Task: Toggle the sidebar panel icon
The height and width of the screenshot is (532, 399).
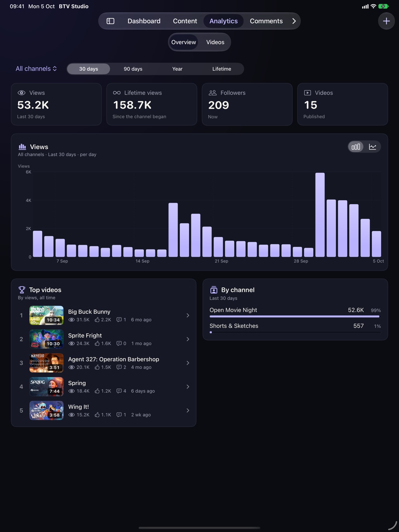Action: pos(111,21)
